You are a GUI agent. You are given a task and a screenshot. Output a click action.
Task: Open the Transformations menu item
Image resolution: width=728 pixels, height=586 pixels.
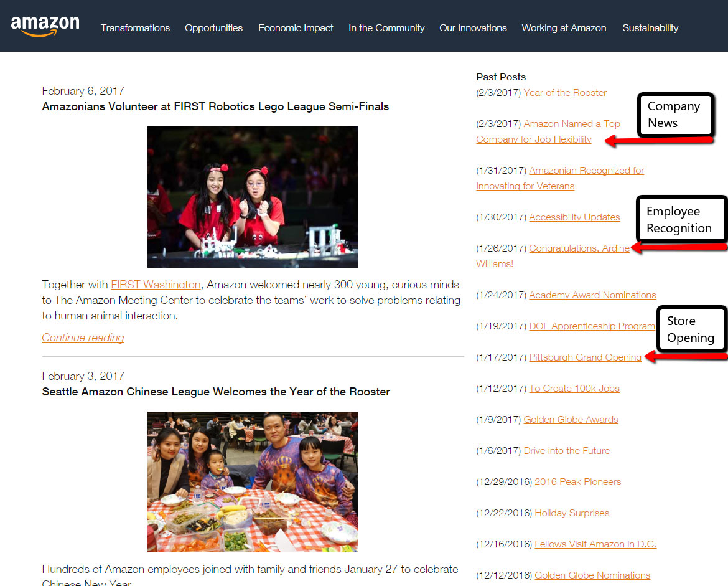135,28
